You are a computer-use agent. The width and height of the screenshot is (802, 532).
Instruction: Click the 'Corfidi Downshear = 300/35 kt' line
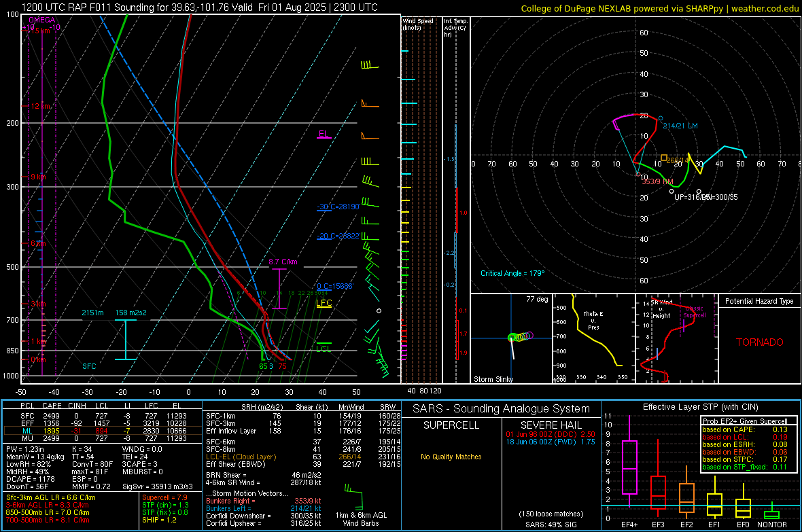click(264, 516)
